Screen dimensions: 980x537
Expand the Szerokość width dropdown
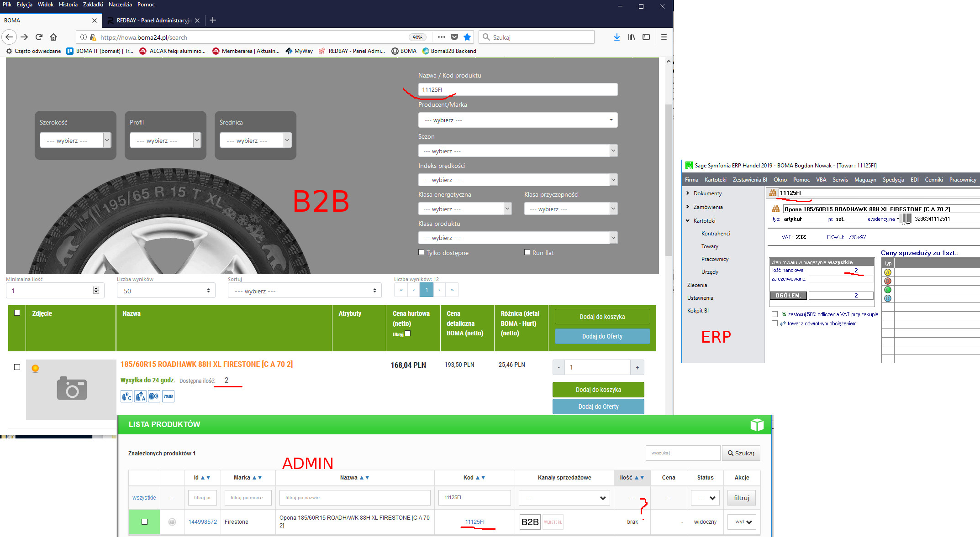click(75, 141)
